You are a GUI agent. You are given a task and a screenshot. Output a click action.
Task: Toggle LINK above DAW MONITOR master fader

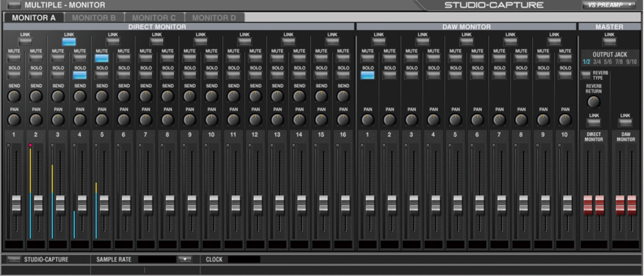tap(625, 123)
